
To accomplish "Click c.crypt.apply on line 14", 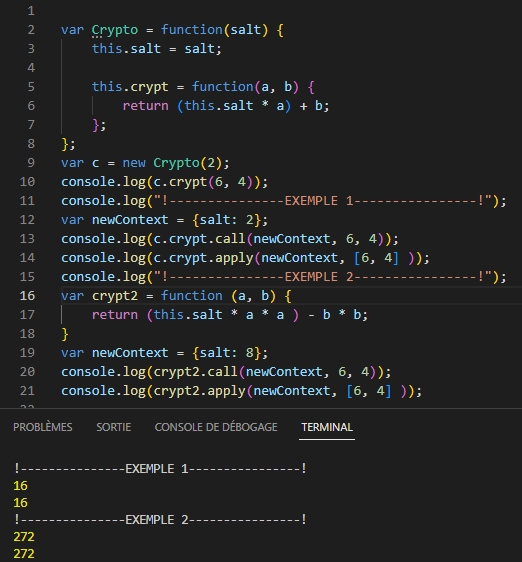I will [203, 258].
